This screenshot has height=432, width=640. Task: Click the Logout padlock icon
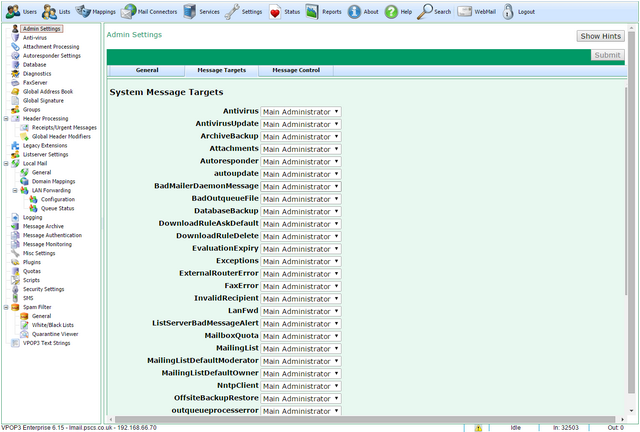[509, 12]
